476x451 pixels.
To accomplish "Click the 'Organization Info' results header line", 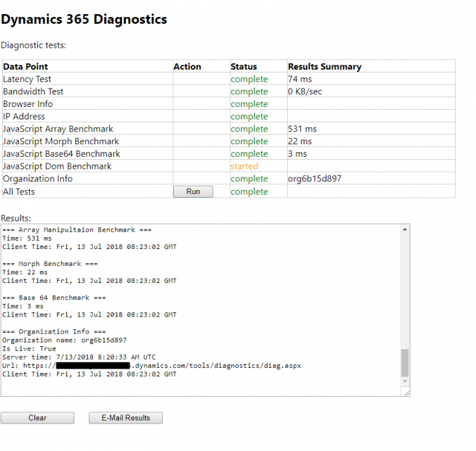I will pos(54,332).
